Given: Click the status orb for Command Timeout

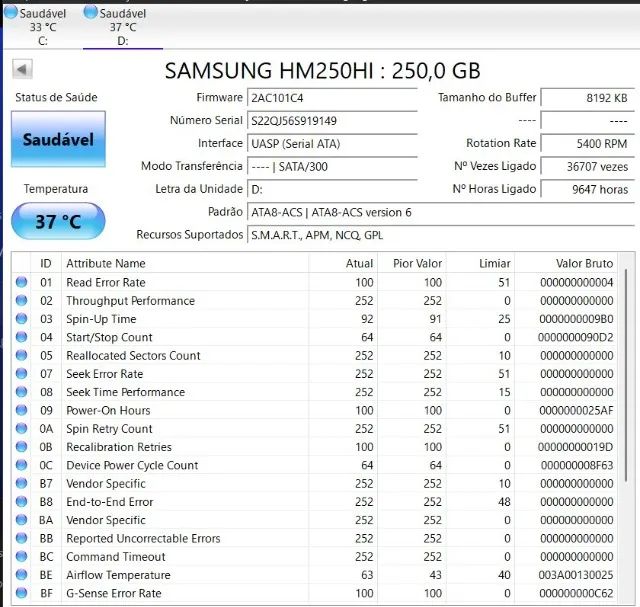Looking at the screenshot, I should tap(21, 556).
